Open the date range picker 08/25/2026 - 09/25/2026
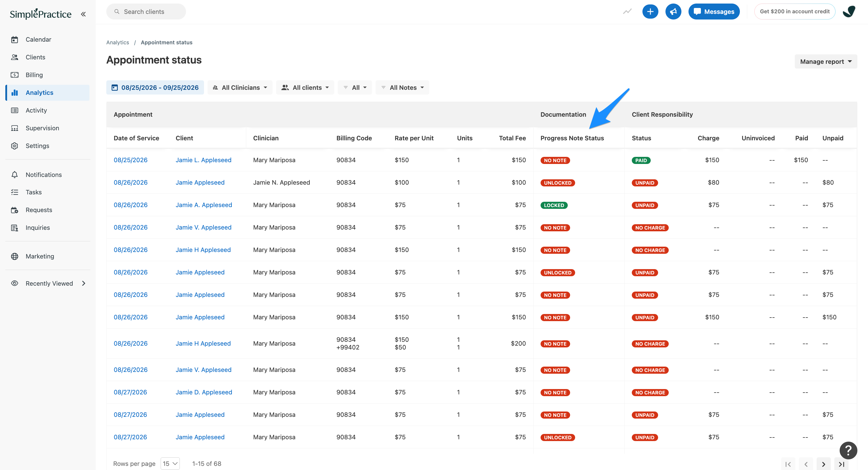 coord(155,87)
